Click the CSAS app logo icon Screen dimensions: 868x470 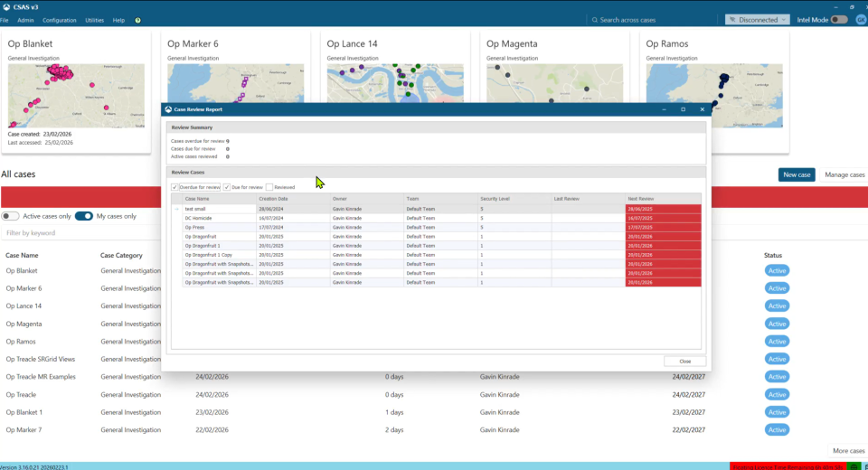coord(6,6)
